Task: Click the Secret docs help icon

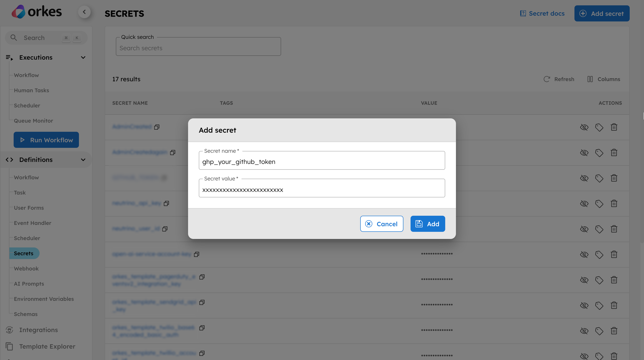Action: [x=523, y=13]
